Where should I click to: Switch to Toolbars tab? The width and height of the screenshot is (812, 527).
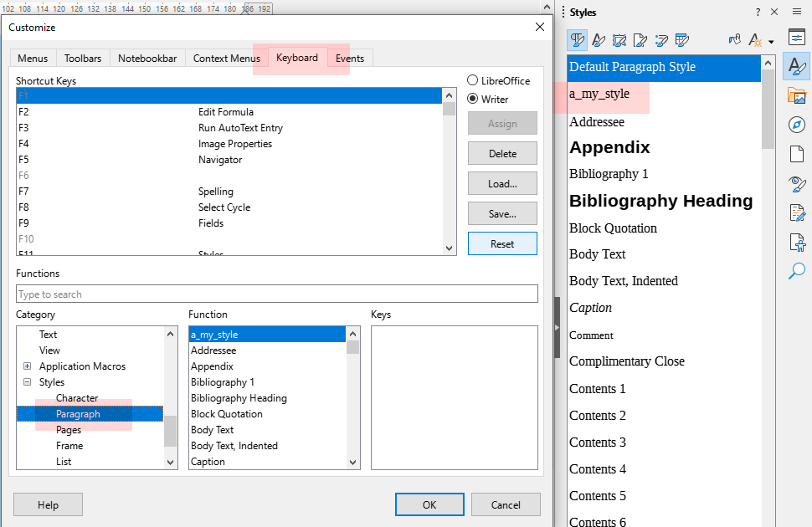tap(83, 58)
